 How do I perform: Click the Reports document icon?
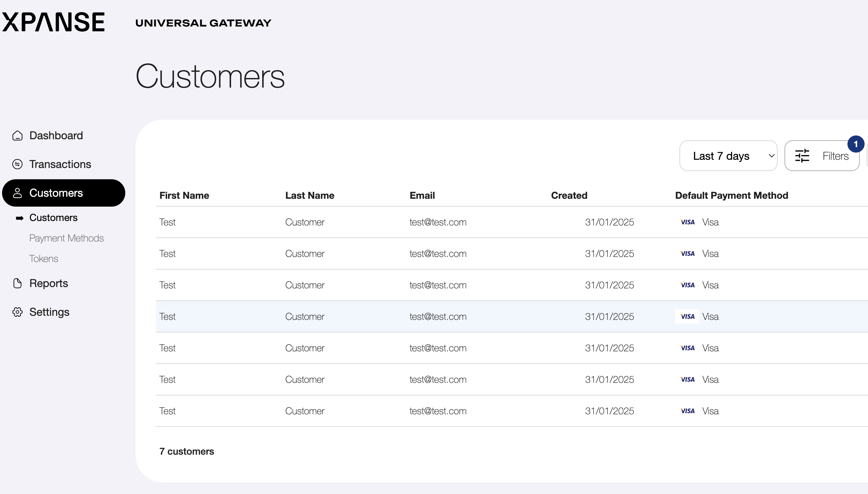[17, 284]
